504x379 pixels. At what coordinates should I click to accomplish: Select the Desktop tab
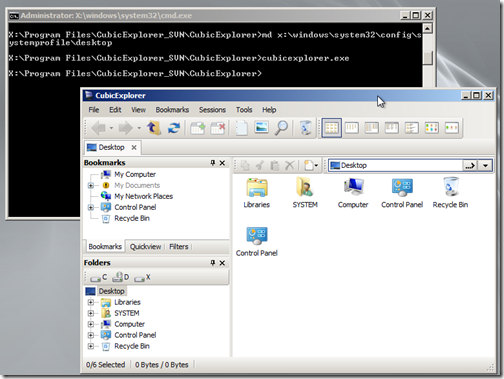[x=112, y=147]
